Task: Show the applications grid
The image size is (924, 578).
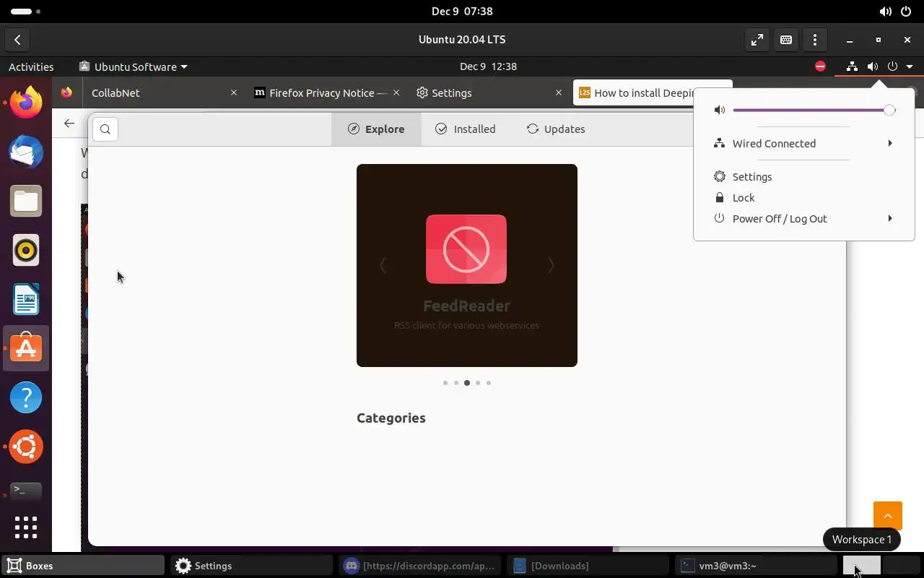Action: tap(26, 527)
